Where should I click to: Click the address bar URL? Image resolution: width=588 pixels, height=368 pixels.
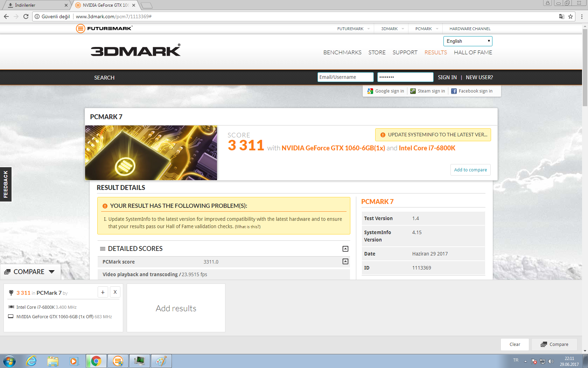tap(114, 16)
